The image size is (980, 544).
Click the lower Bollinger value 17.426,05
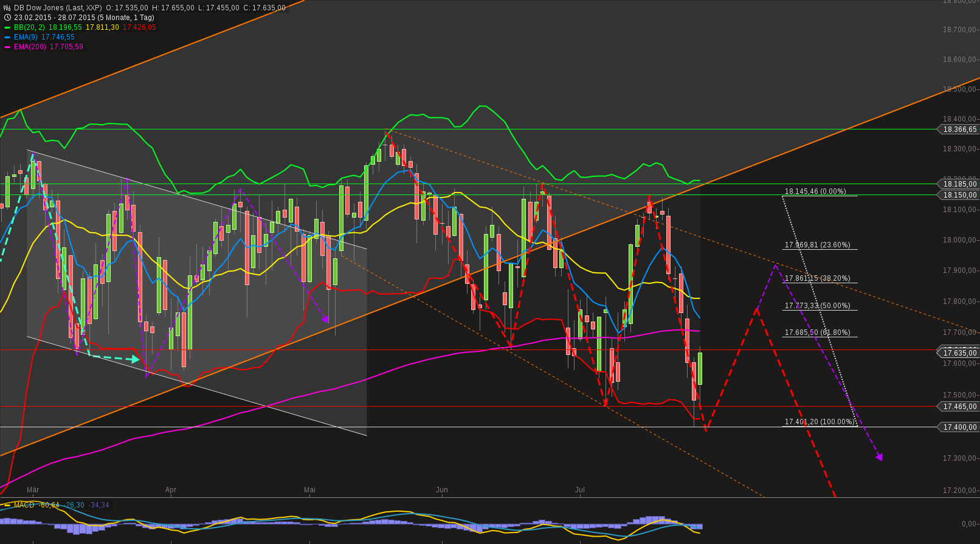pos(139,27)
